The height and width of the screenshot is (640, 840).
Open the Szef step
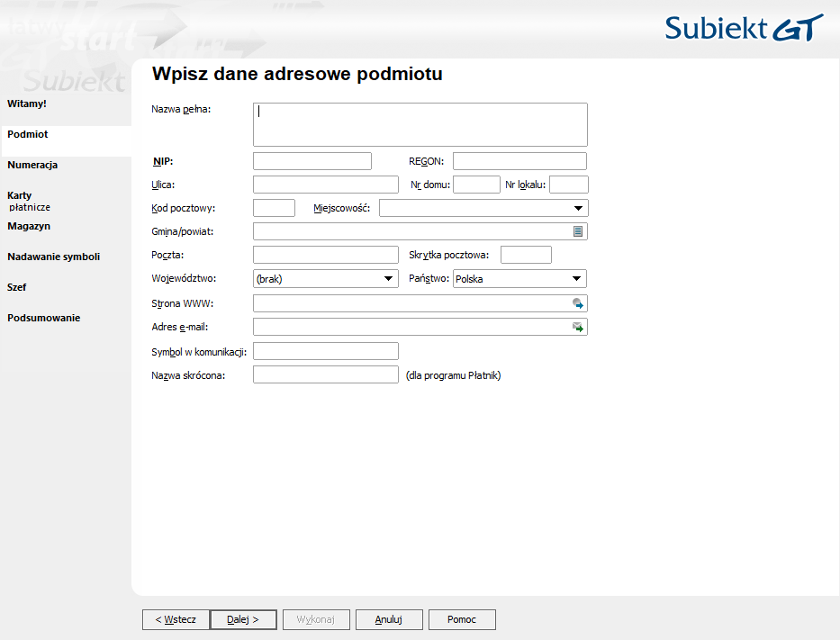point(16,287)
